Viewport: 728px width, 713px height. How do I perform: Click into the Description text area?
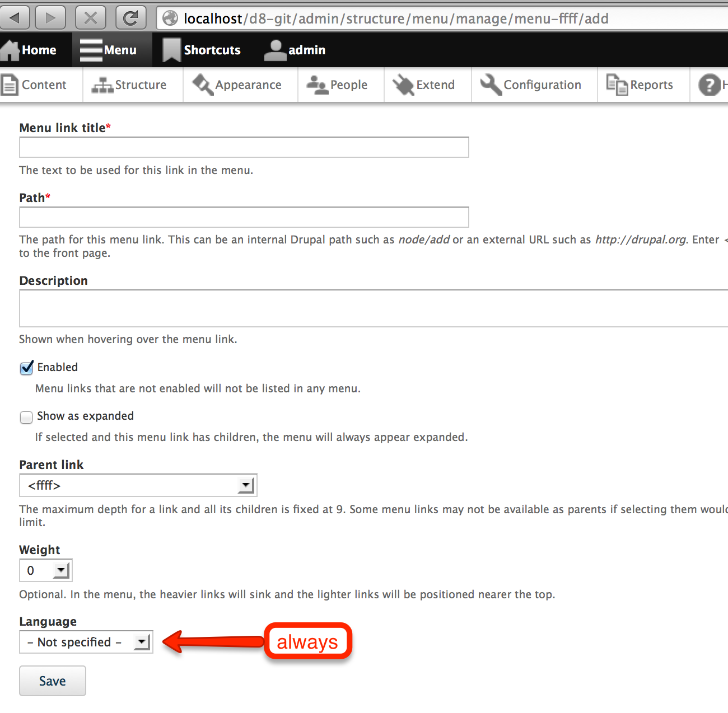(374, 308)
